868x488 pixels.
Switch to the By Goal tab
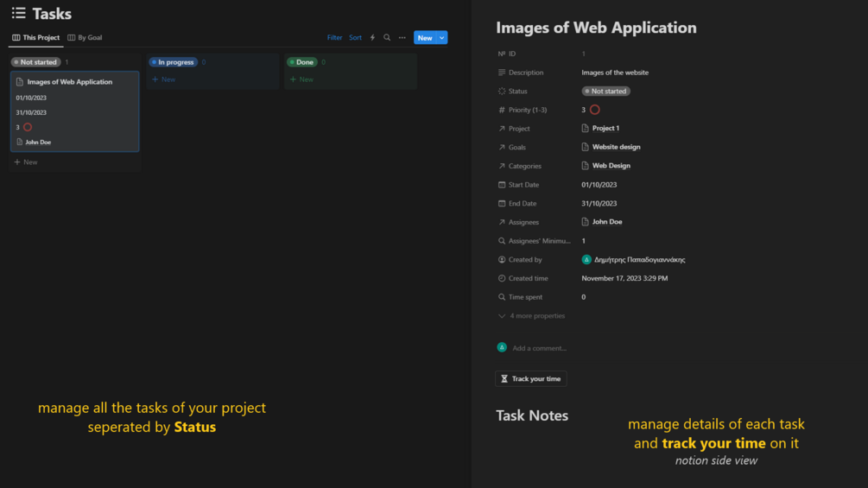coord(86,38)
